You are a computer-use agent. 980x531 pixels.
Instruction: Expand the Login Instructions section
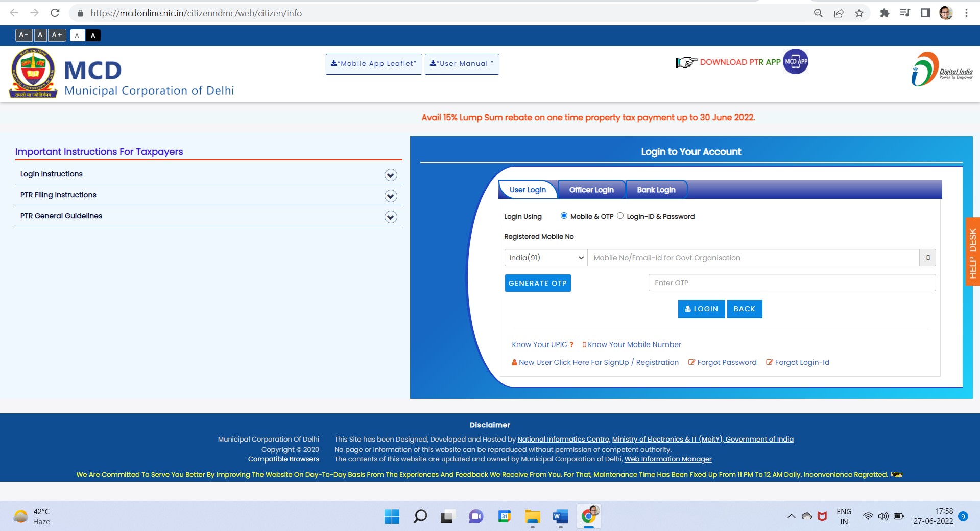coord(390,175)
